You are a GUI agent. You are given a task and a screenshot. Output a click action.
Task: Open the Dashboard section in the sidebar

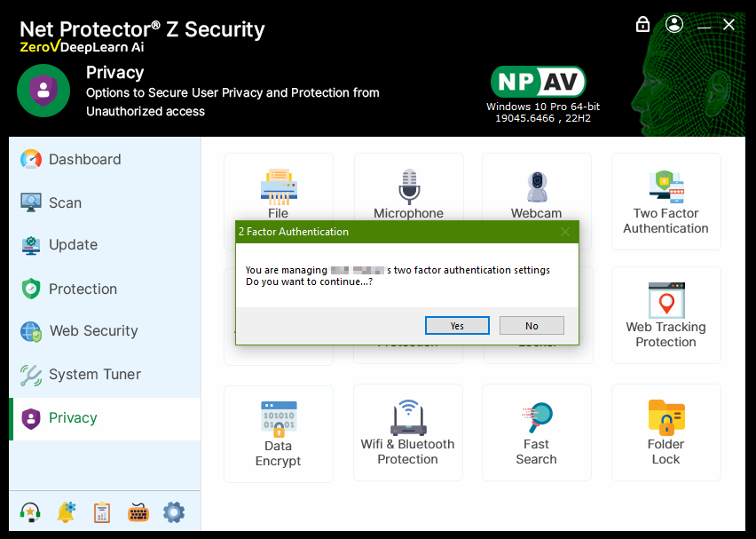pyautogui.click(x=84, y=160)
